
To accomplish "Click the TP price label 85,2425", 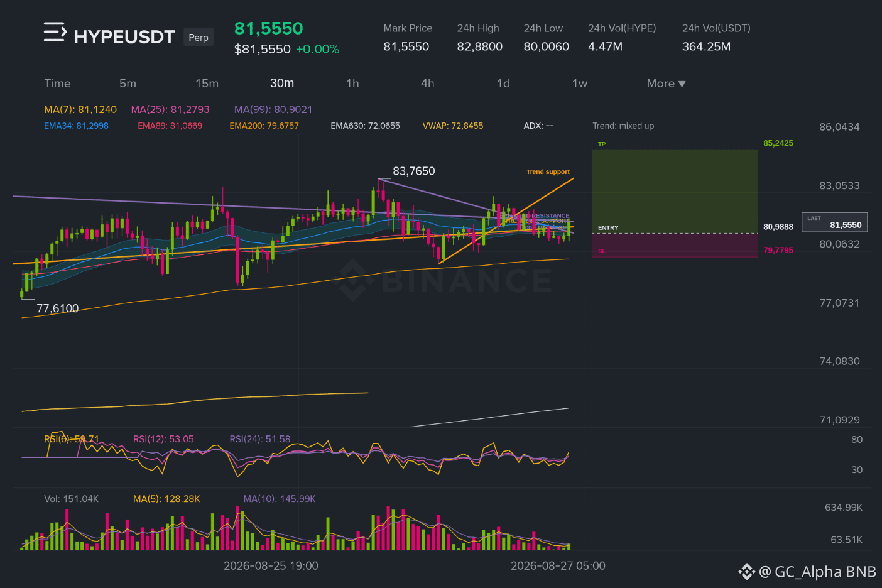I will coord(778,143).
